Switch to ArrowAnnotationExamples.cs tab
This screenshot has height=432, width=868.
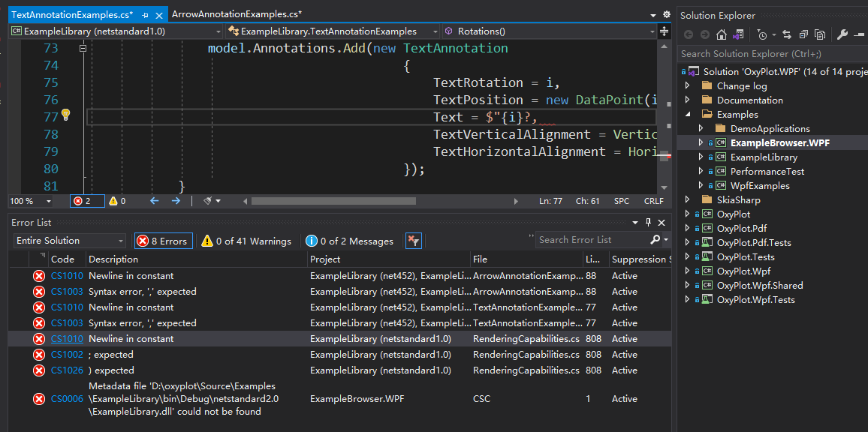point(237,14)
